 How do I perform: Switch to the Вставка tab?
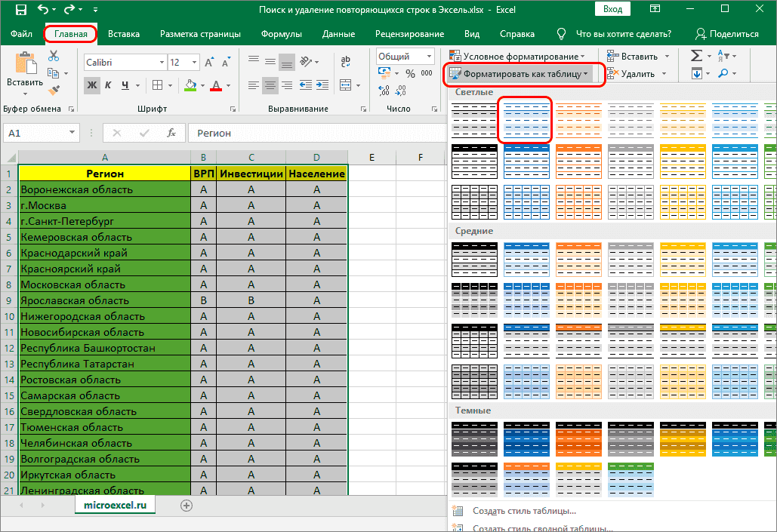tap(124, 34)
